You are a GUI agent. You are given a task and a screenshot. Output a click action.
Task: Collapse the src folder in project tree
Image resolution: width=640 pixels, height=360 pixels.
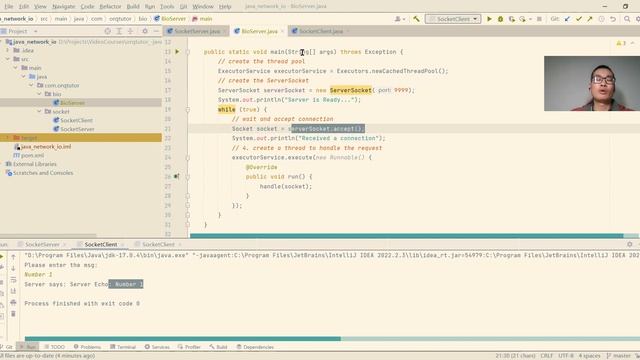coord(8,59)
